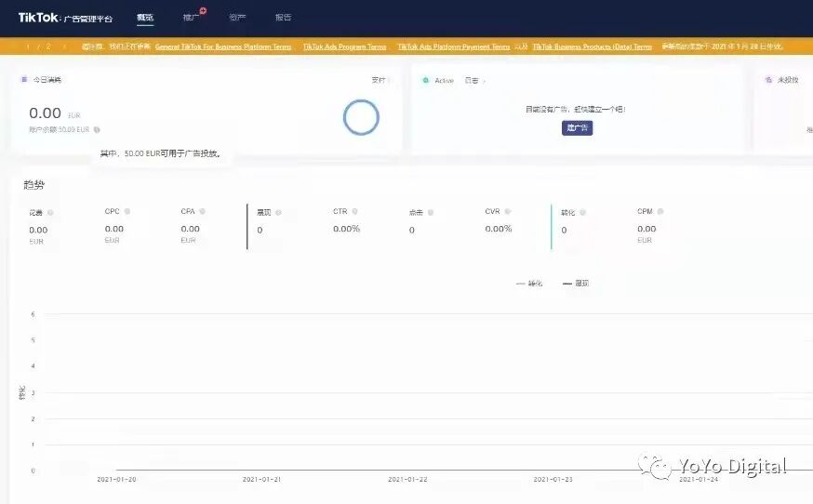Click info icon next to 点击

pyautogui.click(x=431, y=213)
